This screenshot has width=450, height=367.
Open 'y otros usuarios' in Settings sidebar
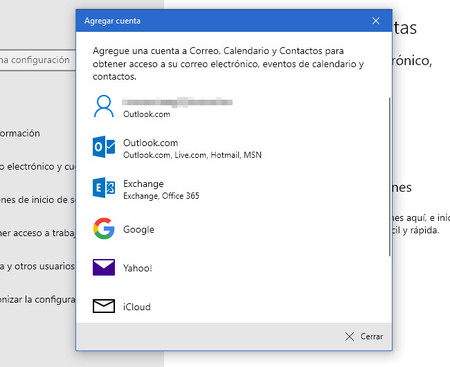[37, 266]
